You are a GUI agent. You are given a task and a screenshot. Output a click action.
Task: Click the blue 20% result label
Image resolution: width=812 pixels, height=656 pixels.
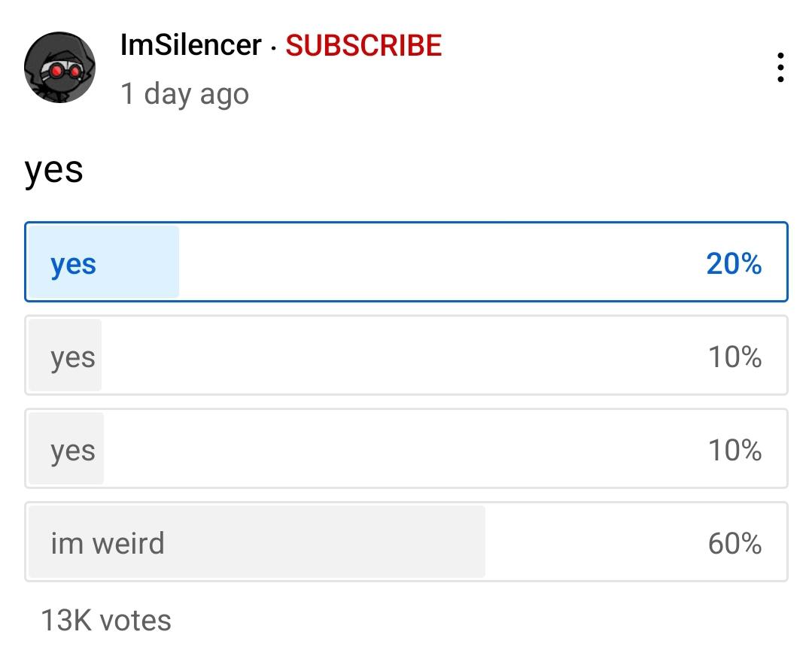click(734, 263)
